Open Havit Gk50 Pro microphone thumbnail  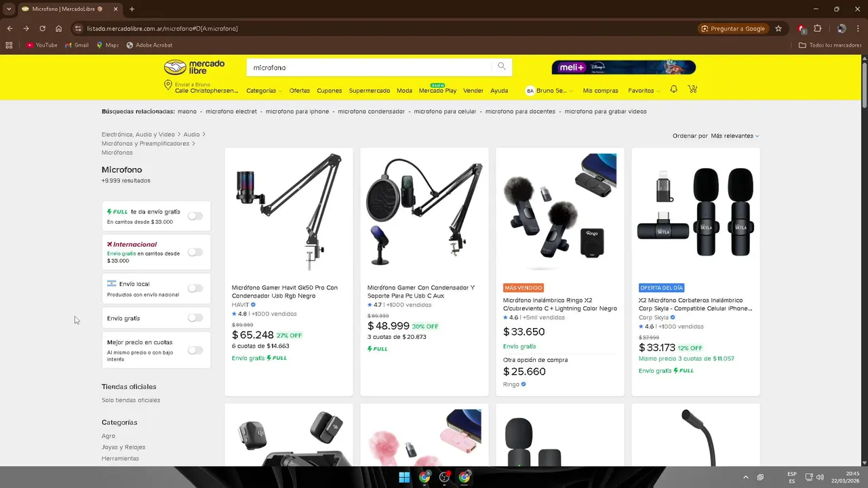289,212
